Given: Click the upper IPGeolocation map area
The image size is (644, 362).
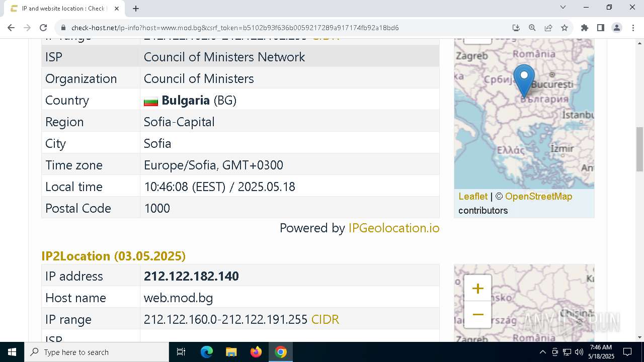Looking at the screenshot, I should [x=524, y=114].
